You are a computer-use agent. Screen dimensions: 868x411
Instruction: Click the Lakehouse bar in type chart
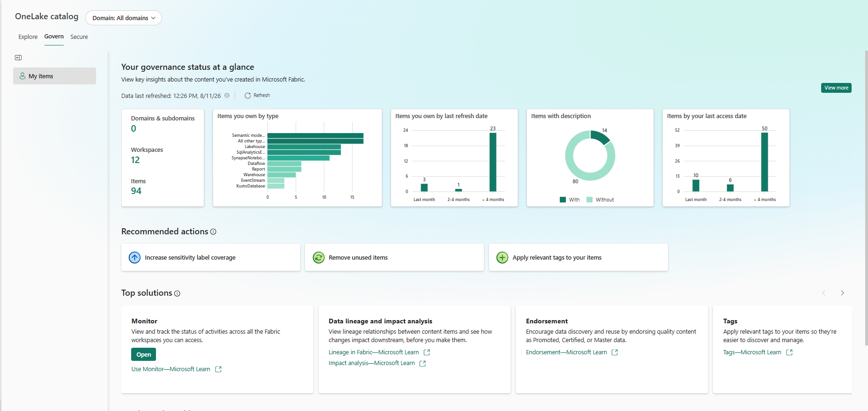[304, 147]
